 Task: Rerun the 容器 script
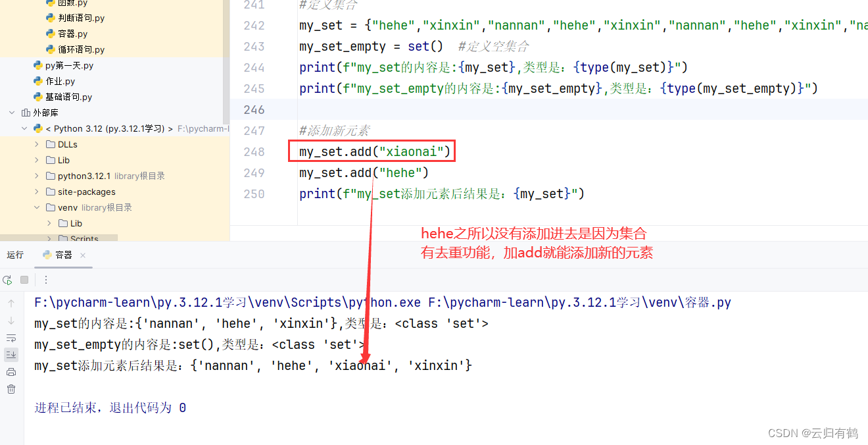click(x=8, y=280)
